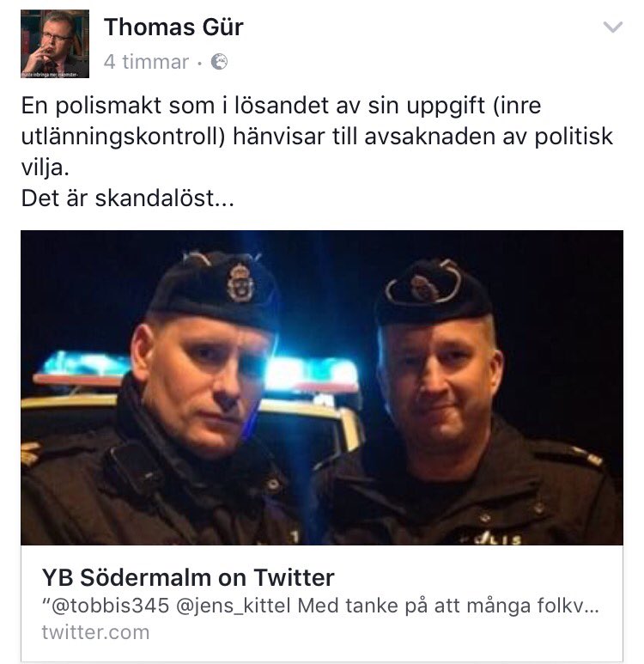Image resolution: width=644 pixels, height=664 pixels.
Task: Click the 'YB Södermalm on Twitter' title
Action: (x=188, y=577)
